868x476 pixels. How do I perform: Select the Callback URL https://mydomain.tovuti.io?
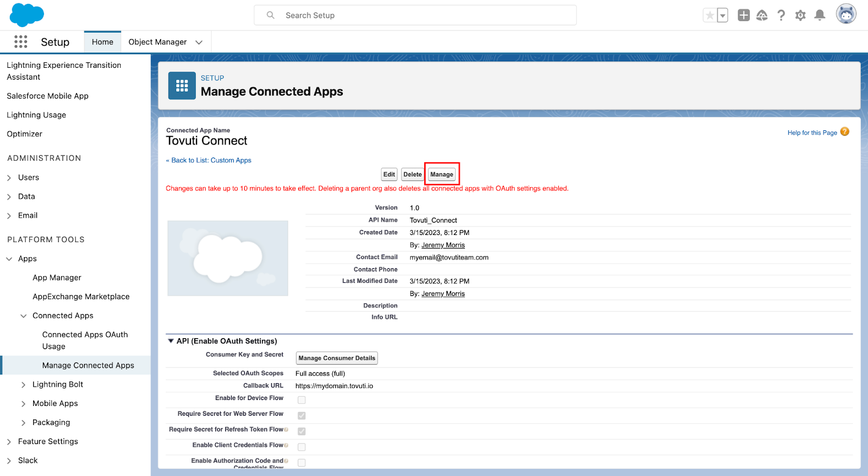coord(334,386)
